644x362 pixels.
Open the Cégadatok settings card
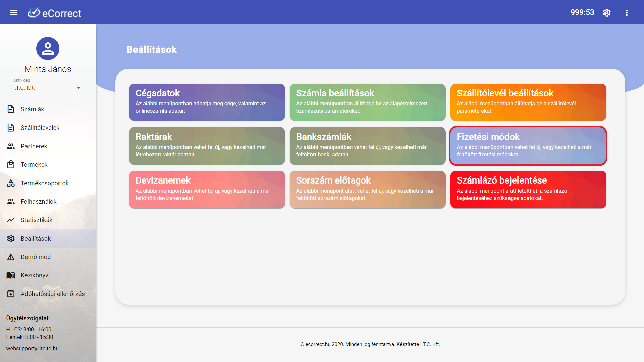click(207, 102)
